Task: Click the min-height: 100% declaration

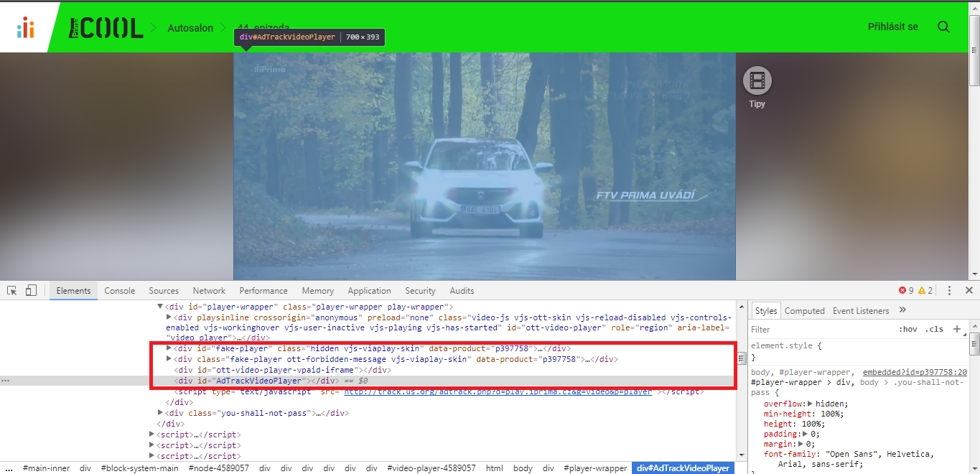Action: pos(804,414)
